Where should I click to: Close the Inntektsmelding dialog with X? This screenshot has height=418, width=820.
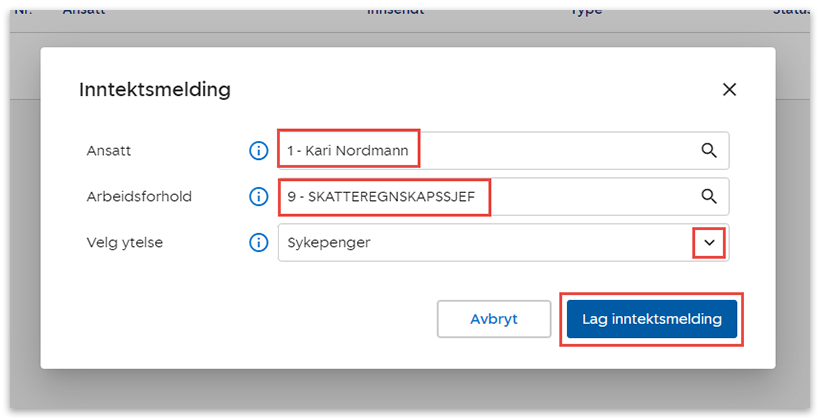(x=729, y=89)
